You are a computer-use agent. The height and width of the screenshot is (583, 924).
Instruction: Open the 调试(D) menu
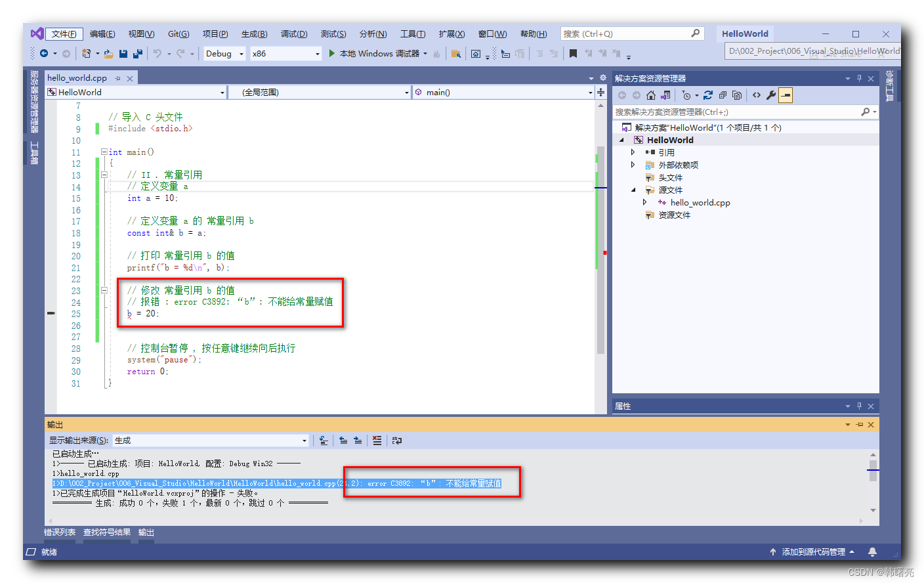coord(294,34)
